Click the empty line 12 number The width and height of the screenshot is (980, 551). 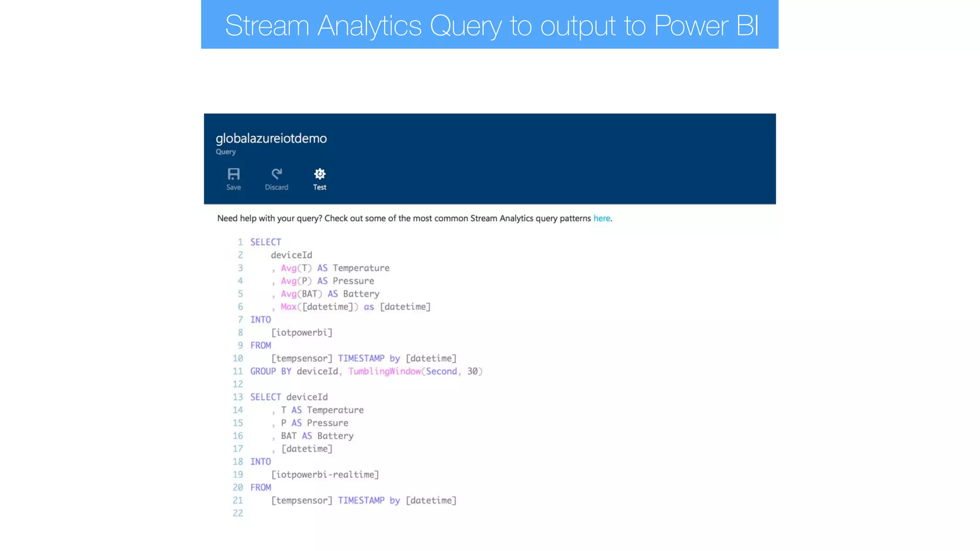[238, 384]
